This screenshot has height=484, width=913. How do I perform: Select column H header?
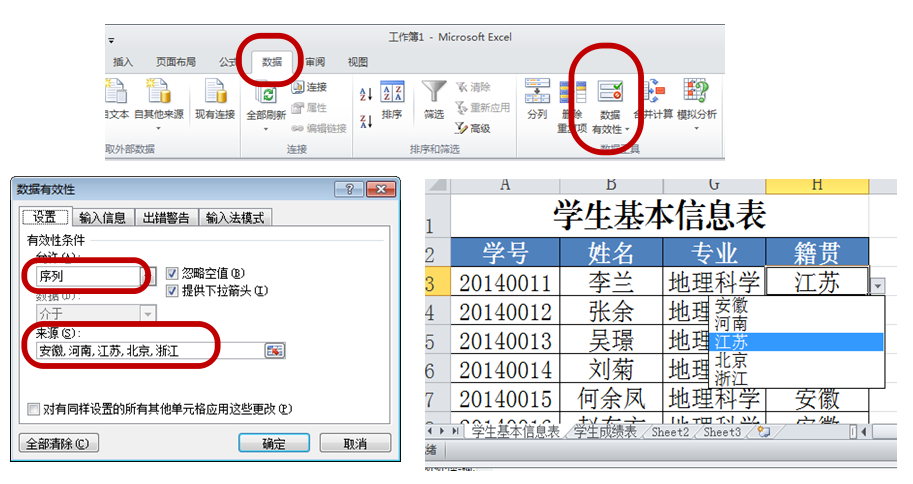[817, 186]
